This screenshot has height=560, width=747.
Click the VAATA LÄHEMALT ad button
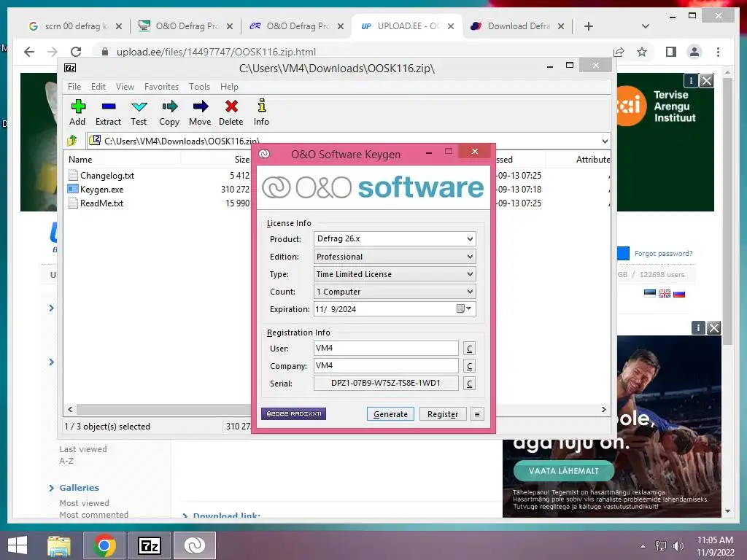pos(564,471)
